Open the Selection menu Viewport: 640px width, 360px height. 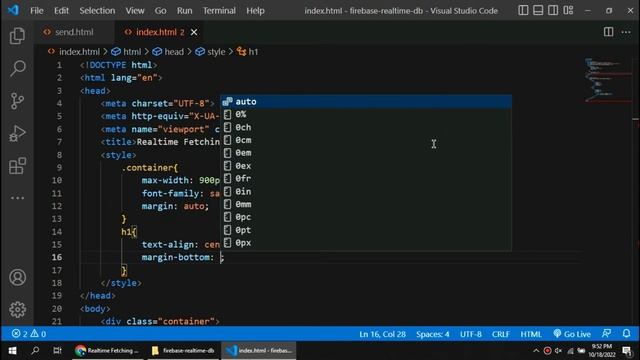pos(97,10)
